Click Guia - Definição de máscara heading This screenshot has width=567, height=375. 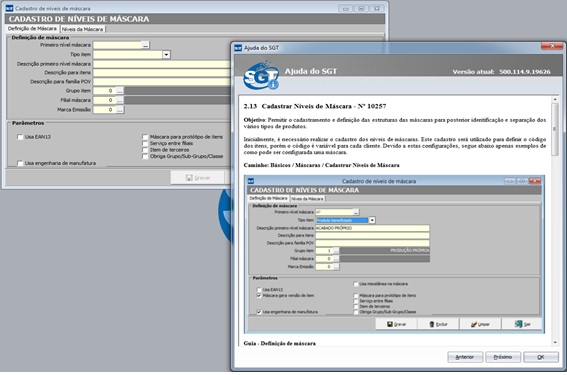[x=280, y=343]
